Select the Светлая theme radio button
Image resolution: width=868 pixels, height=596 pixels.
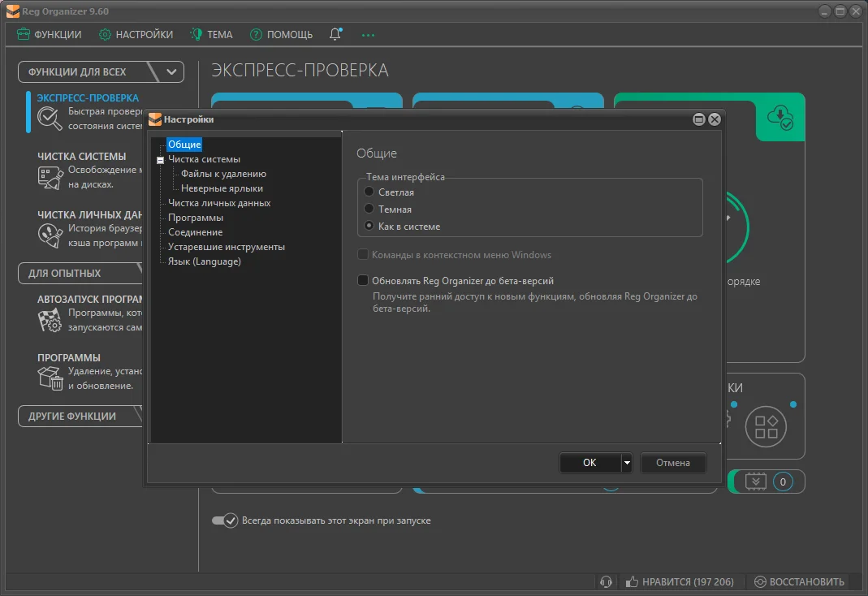tap(369, 192)
